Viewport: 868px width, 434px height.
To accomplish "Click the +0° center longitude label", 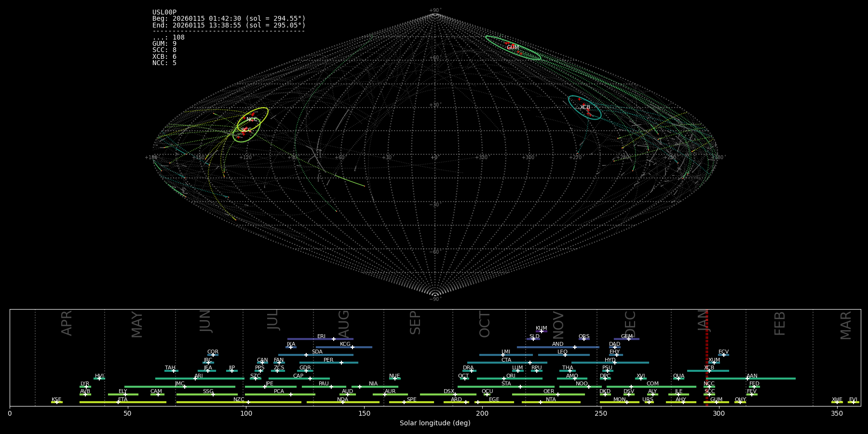I will 435,158.
